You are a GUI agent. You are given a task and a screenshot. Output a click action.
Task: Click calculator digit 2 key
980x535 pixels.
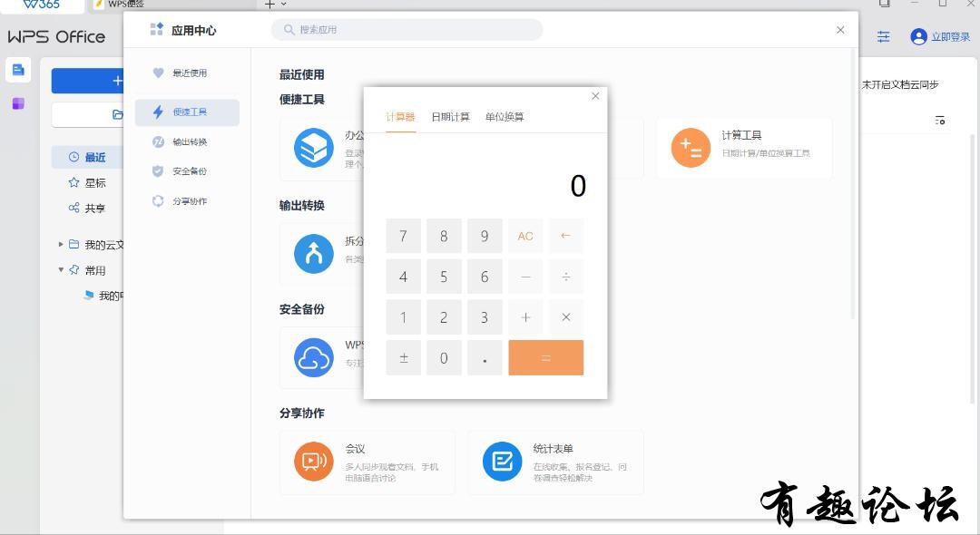click(444, 317)
